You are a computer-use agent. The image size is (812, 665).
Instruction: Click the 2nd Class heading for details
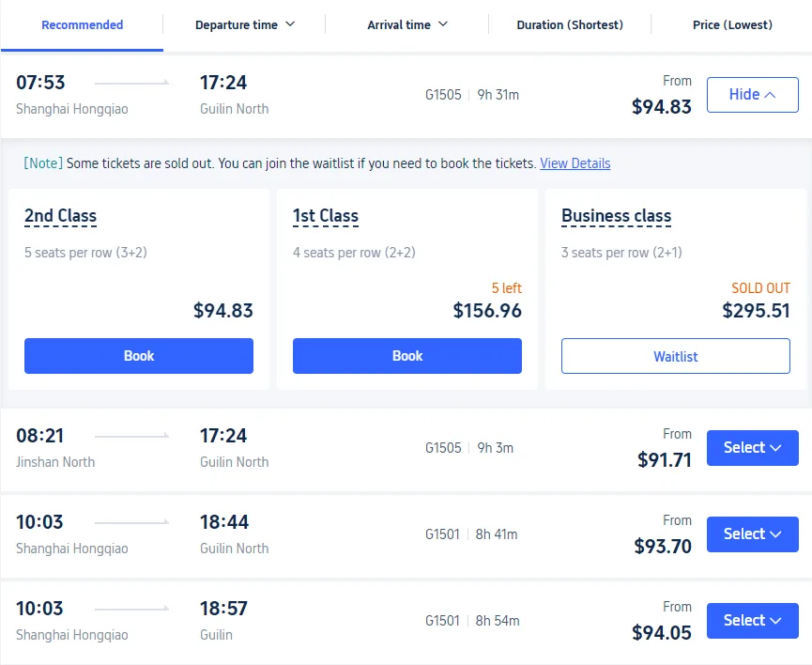[61, 216]
